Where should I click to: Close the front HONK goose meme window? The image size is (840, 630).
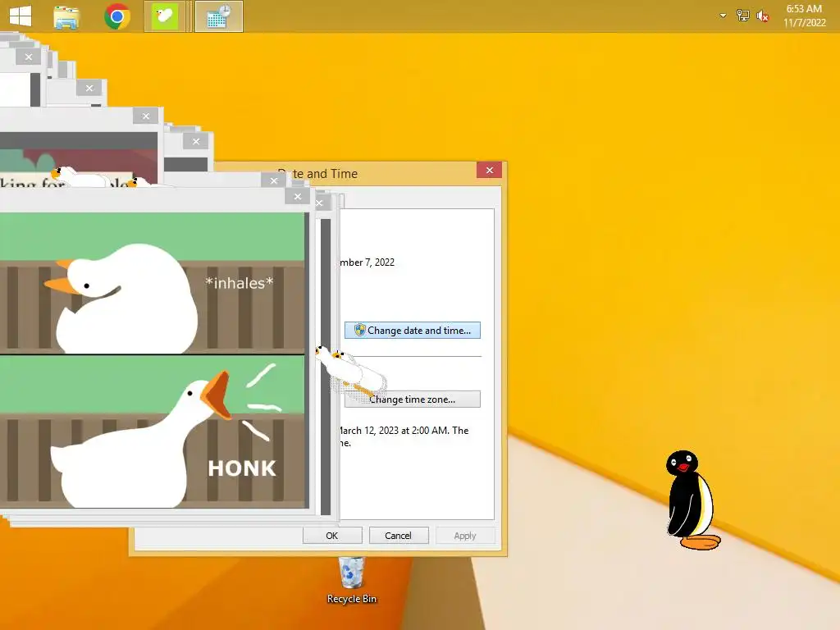pyautogui.click(x=297, y=197)
